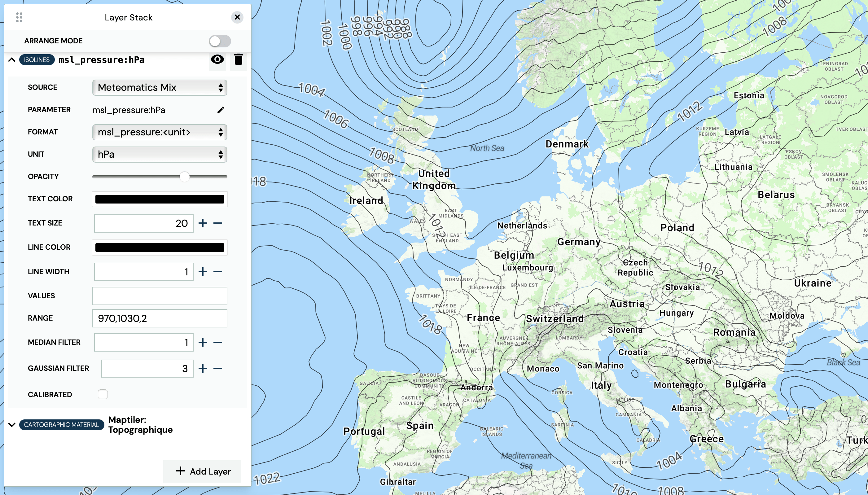Hide the msl_pressure:hPa layer with eye icon

(217, 59)
